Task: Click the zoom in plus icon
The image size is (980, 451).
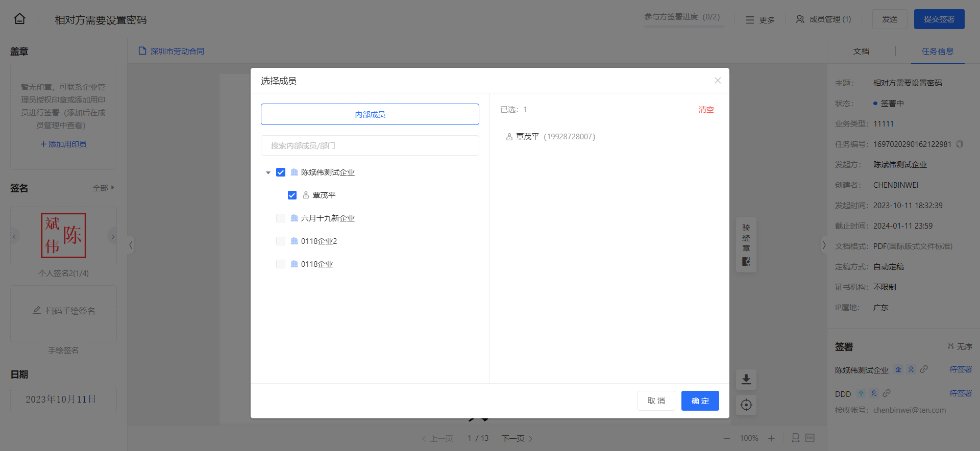Action: coord(771,438)
